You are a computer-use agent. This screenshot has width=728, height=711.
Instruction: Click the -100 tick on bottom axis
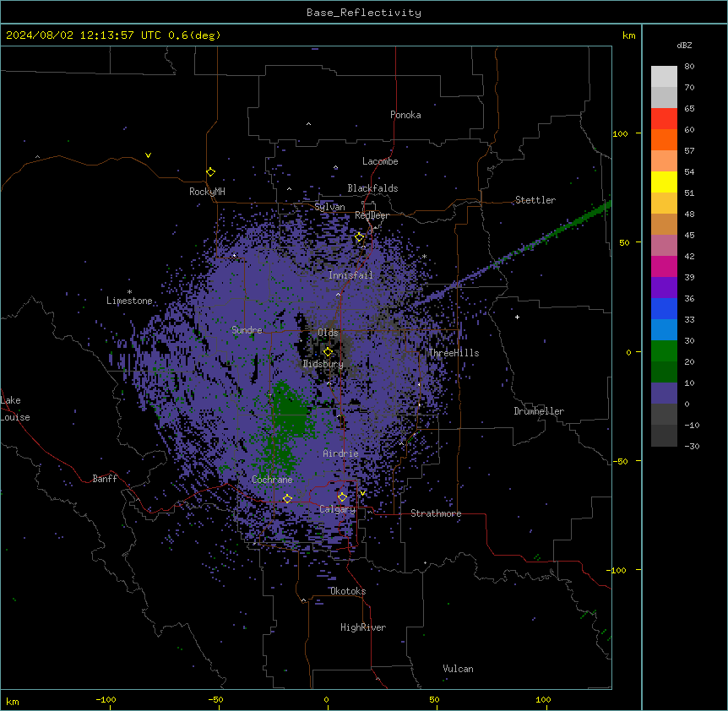pos(106,699)
